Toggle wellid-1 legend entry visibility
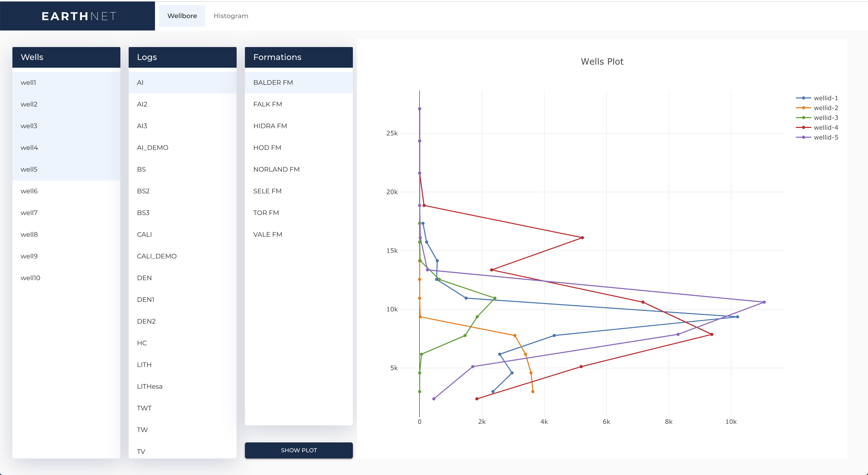868x475 pixels. pyautogui.click(x=826, y=98)
